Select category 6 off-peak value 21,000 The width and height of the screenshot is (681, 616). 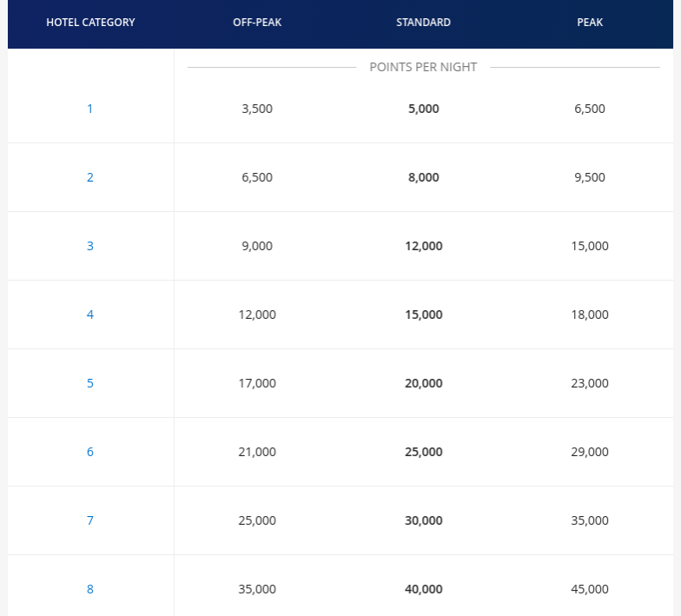click(x=257, y=452)
